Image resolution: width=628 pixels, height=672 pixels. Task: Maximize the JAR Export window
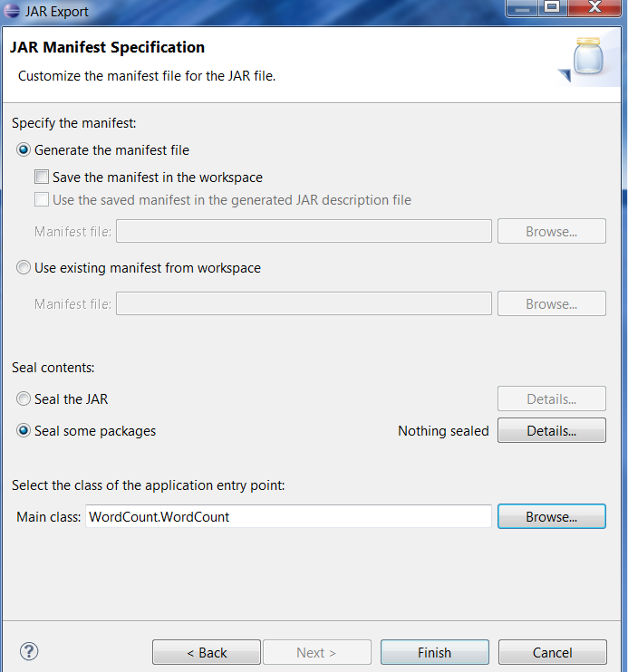[552, 7]
